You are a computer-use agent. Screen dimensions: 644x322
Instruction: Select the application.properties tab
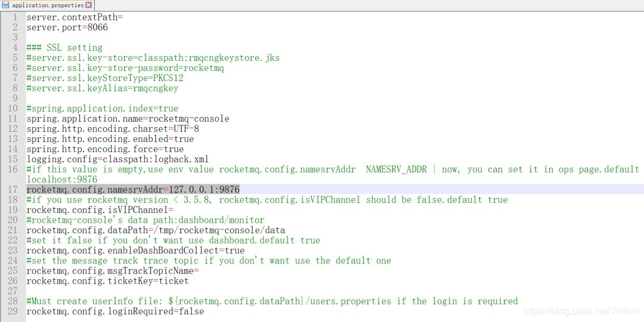(47, 5)
